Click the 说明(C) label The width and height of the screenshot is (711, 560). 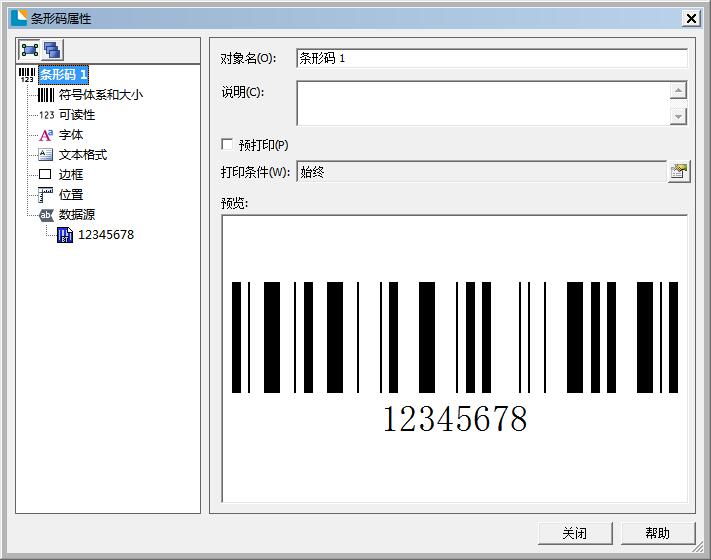tap(243, 93)
